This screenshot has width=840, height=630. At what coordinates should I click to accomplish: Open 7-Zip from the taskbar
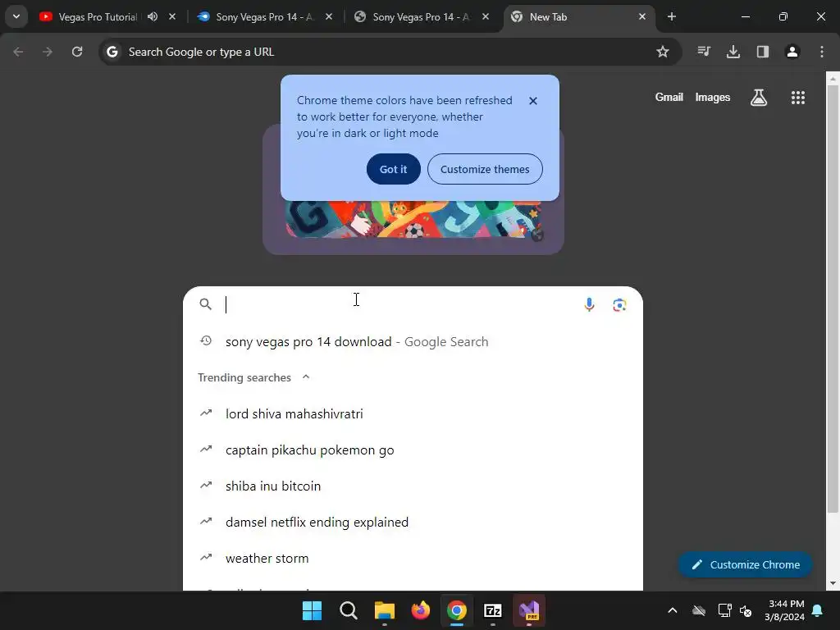493,610
